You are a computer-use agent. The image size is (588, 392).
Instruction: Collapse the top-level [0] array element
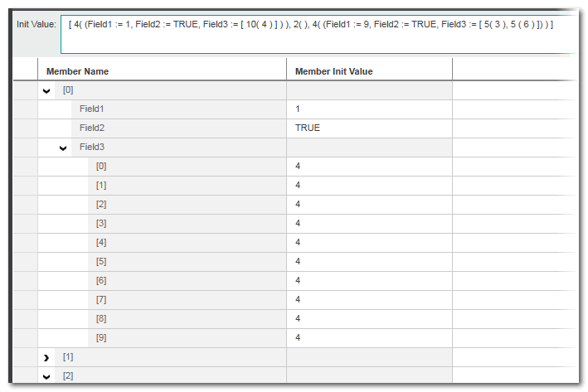(x=46, y=90)
